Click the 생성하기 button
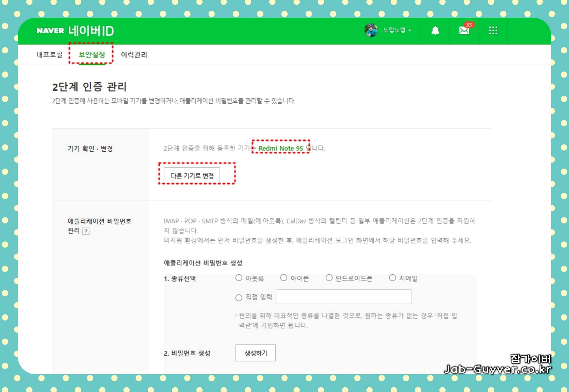The height and width of the screenshot is (392, 569). 255,353
